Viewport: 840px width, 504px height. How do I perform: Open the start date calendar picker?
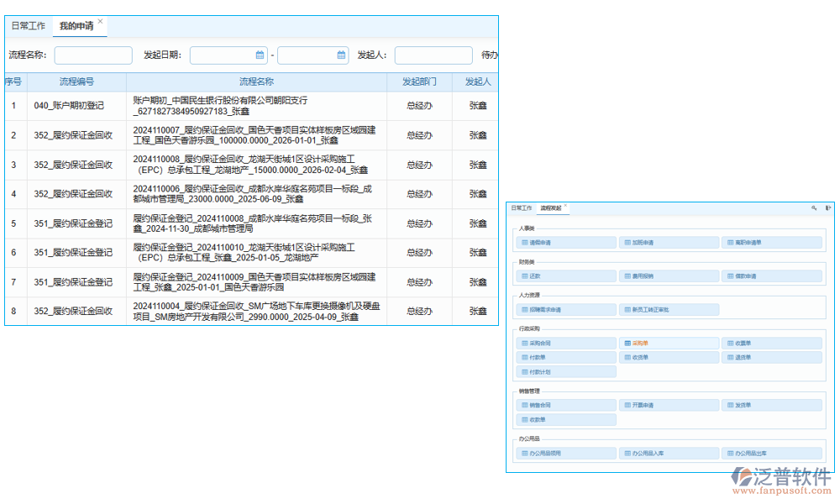260,55
